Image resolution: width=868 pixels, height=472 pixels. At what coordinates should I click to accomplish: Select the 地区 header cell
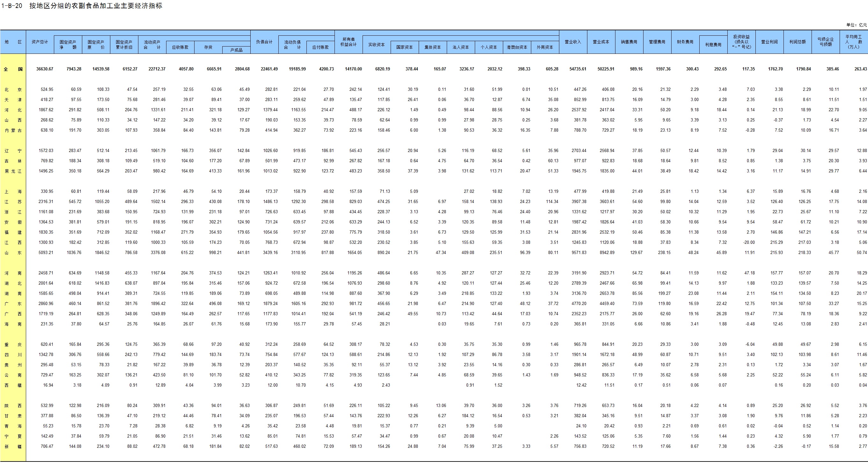[x=13, y=42]
